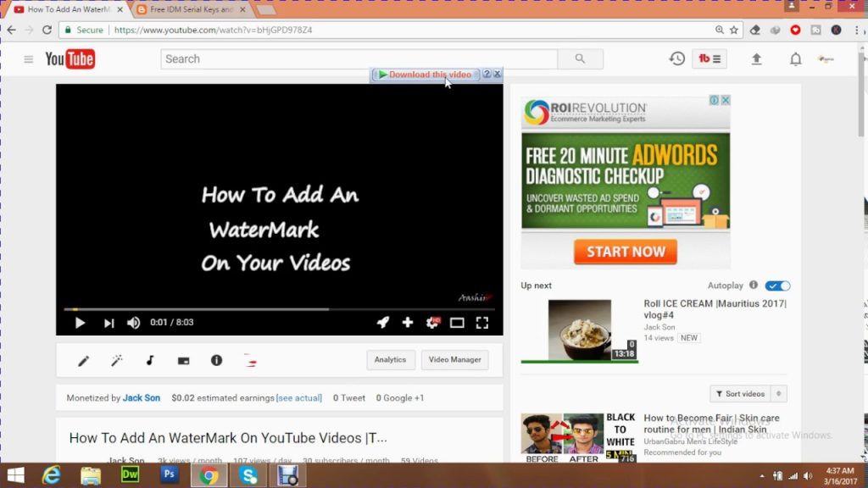Click the Download this video button
The height and width of the screenshot is (488, 868).
[426, 75]
